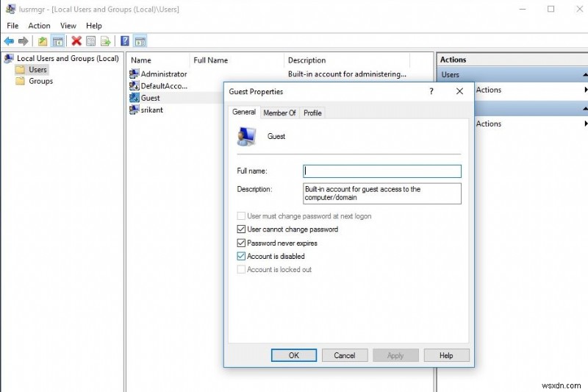This screenshot has width=588, height=392.
Task: Select the Groups tree item label
Action: coord(41,81)
